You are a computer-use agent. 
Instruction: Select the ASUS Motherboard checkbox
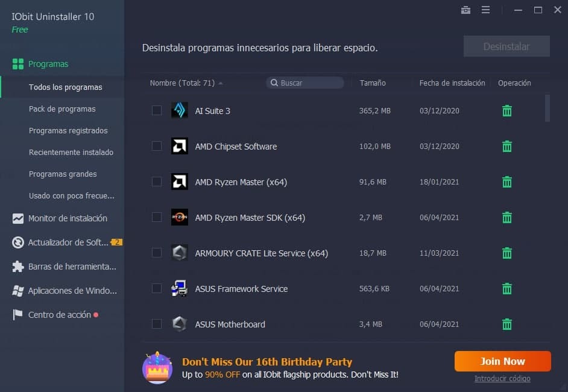coord(157,324)
